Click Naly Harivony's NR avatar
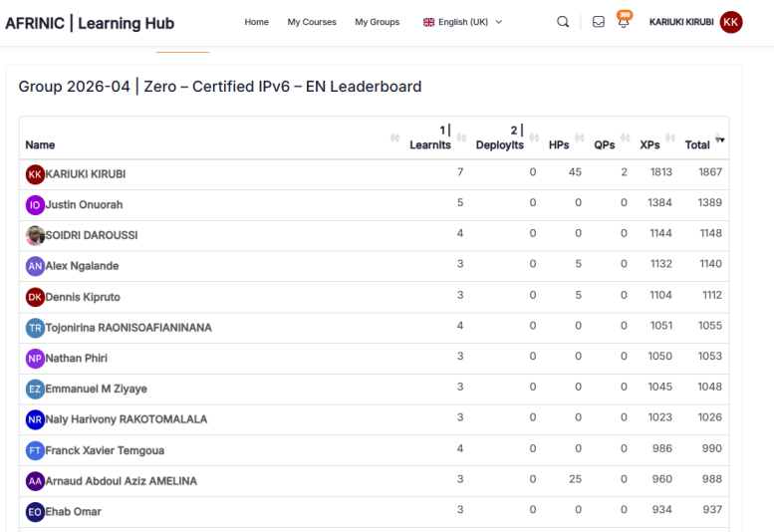The width and height of the screenshot is (774, 532). click(x=35, y=419)
